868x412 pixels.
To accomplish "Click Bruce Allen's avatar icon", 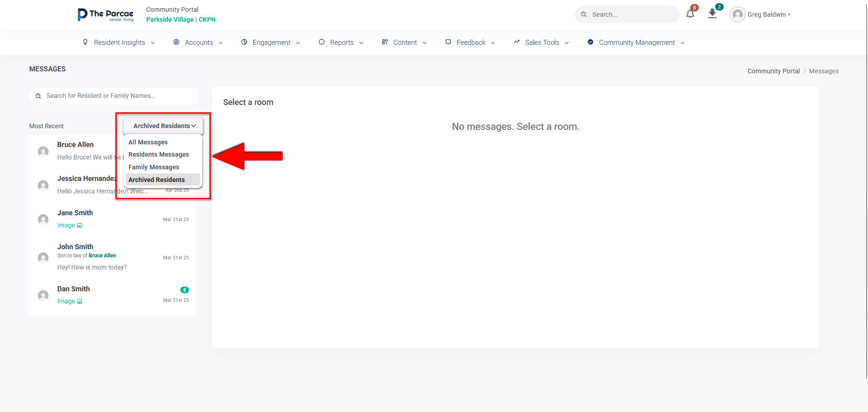I will [43, 151].
